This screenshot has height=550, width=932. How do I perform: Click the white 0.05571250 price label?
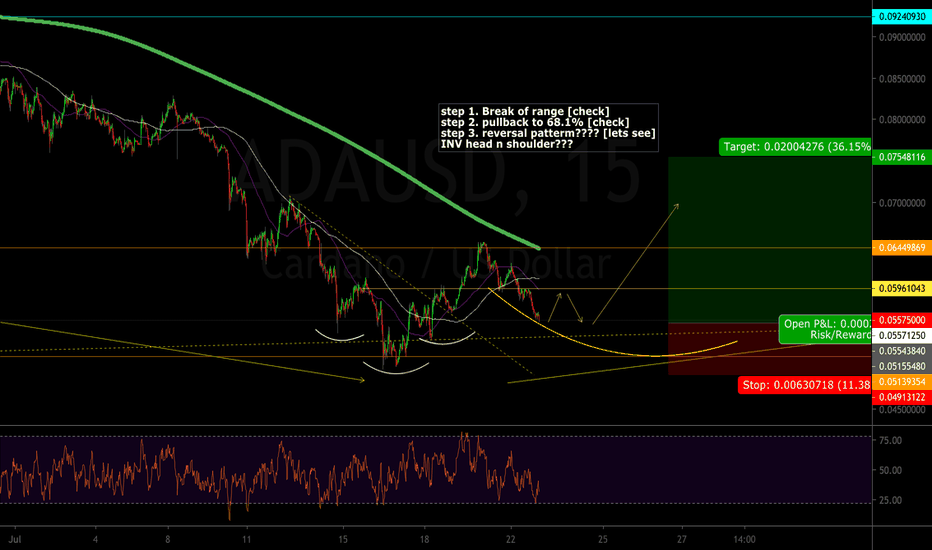click(x=902, y=335)
